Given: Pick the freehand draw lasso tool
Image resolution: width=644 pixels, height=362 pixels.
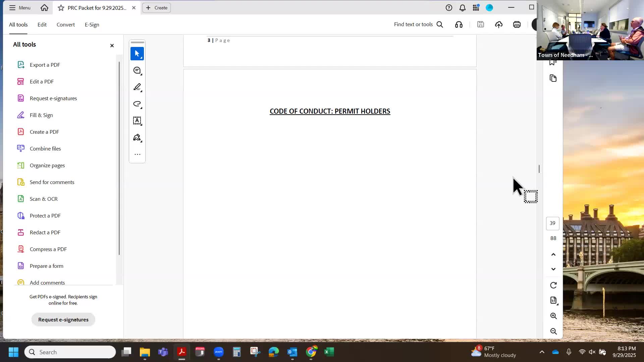Looking at the screenshot, I should point(137,104).
